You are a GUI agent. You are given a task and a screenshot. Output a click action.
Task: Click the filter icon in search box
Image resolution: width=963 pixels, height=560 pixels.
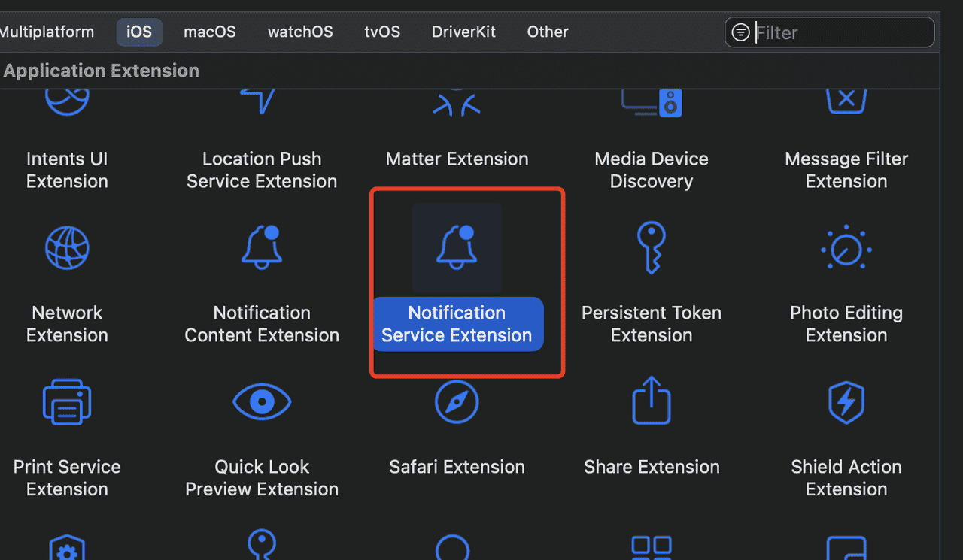pos(741,32)
